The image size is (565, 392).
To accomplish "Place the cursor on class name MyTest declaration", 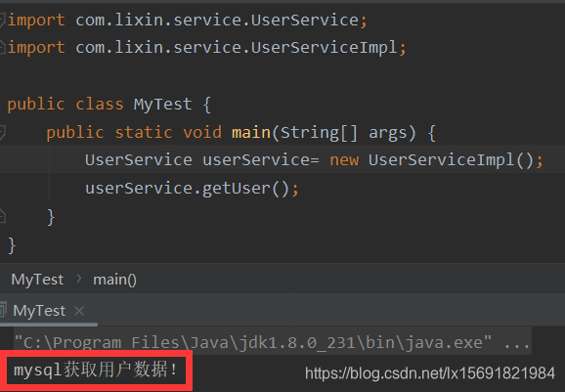I will coord(162,105).
